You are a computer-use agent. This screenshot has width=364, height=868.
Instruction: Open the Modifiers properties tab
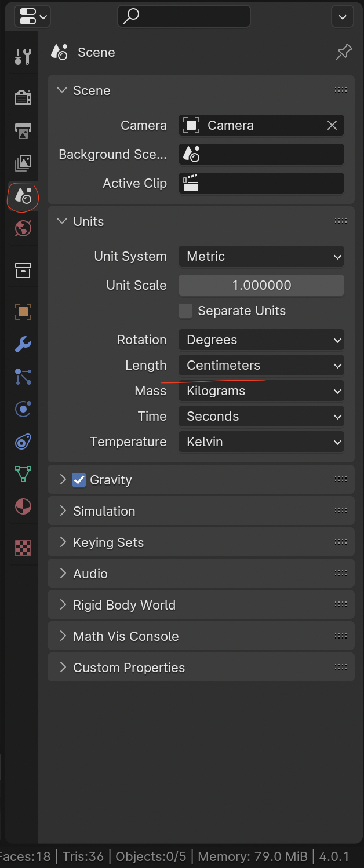click(23, 344)
